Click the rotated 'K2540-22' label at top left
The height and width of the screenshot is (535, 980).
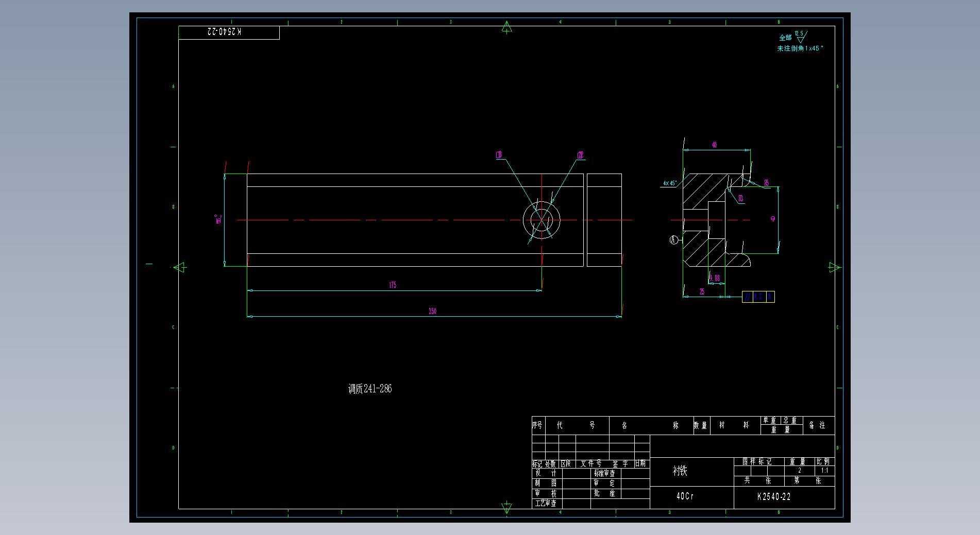pyautogui.click(x=224, y=32)
